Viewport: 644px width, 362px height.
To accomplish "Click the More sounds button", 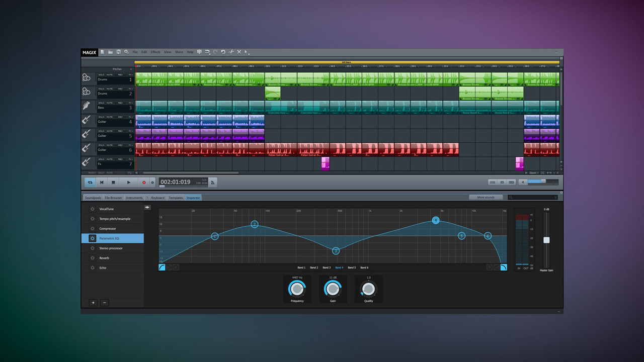I will tap(486, 198).
